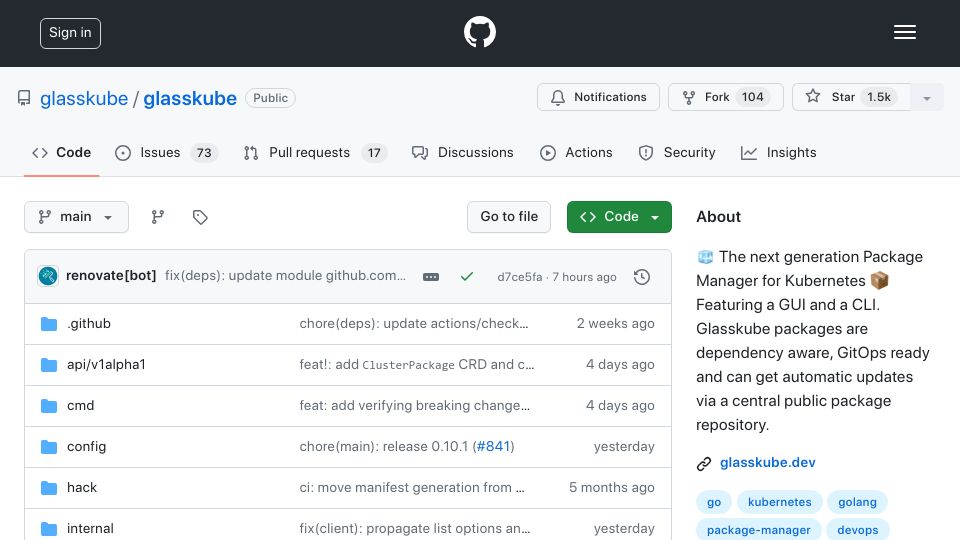Click the internal folder icon
Screen dimensions: 960x540
(49, 528)
